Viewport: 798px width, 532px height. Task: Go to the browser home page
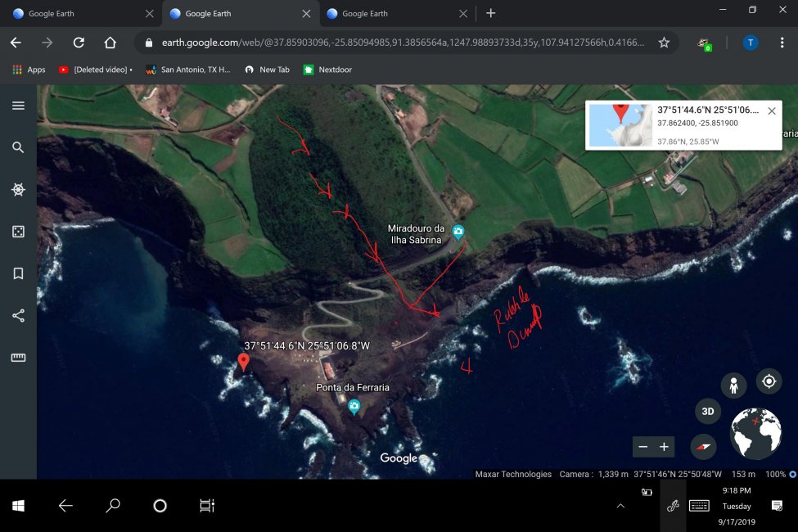110,43
